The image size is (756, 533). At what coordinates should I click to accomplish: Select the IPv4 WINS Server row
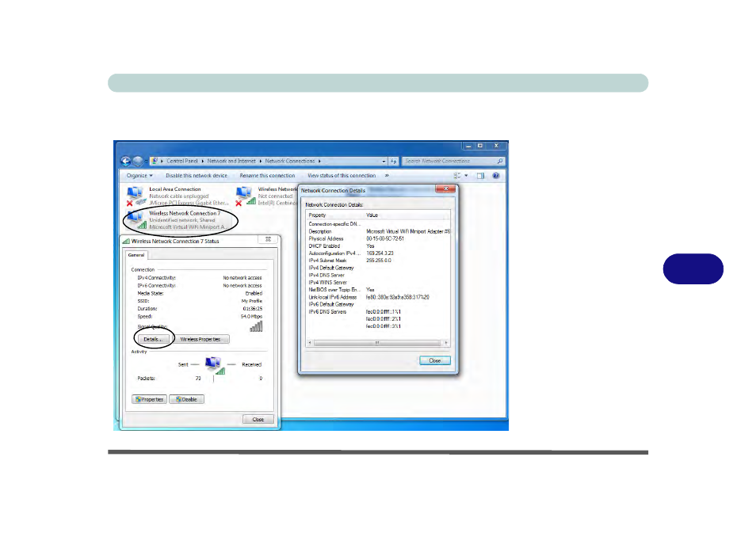379,283
